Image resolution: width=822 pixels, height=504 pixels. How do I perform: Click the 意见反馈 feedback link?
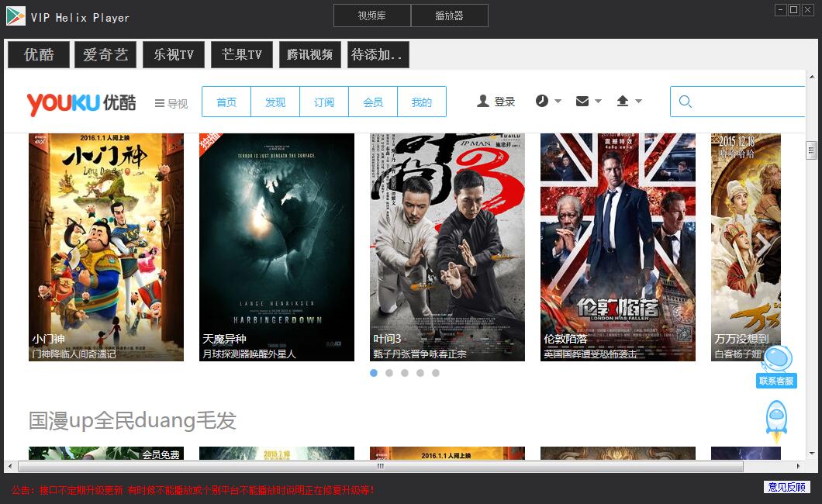coord(787,487)
